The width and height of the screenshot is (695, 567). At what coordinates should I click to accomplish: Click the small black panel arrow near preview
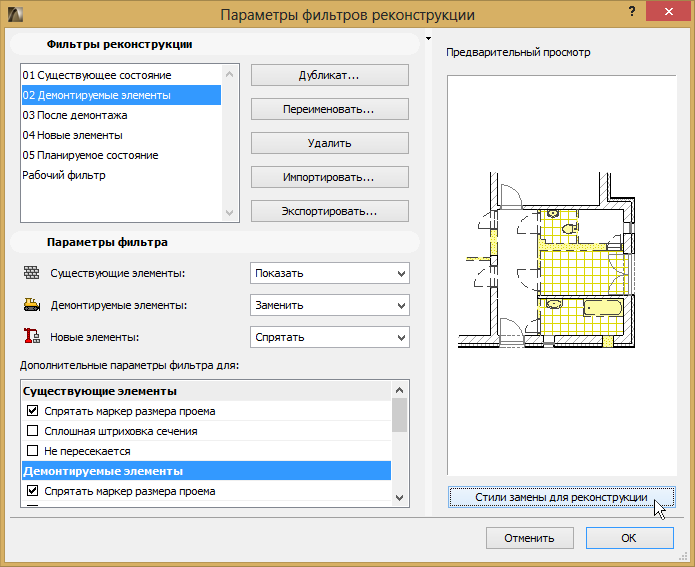(428, 39)
